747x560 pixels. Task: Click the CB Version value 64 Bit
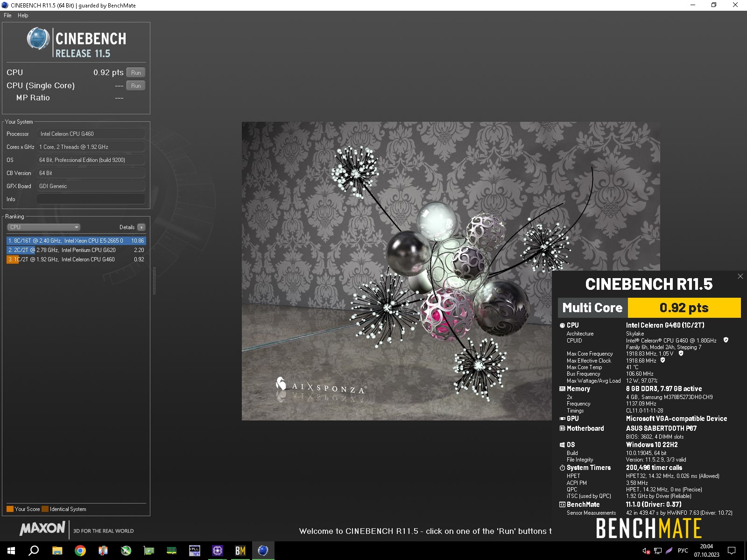click(91, 173)
